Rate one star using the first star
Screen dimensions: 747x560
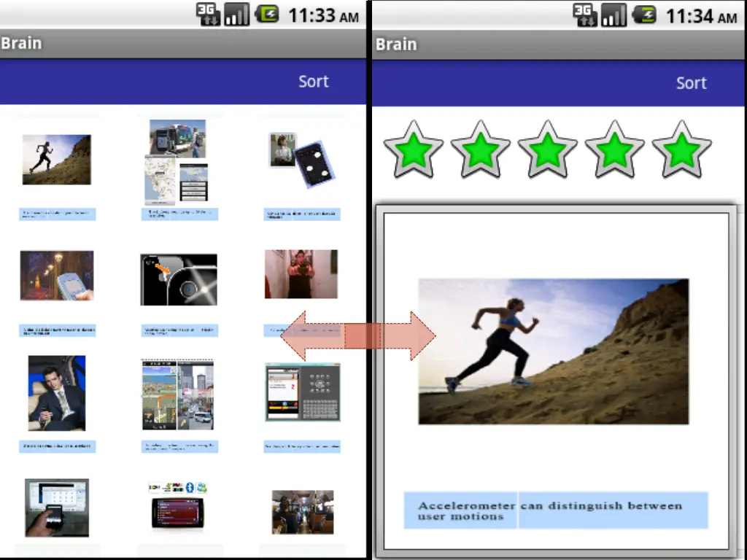(x=414, y=149)
